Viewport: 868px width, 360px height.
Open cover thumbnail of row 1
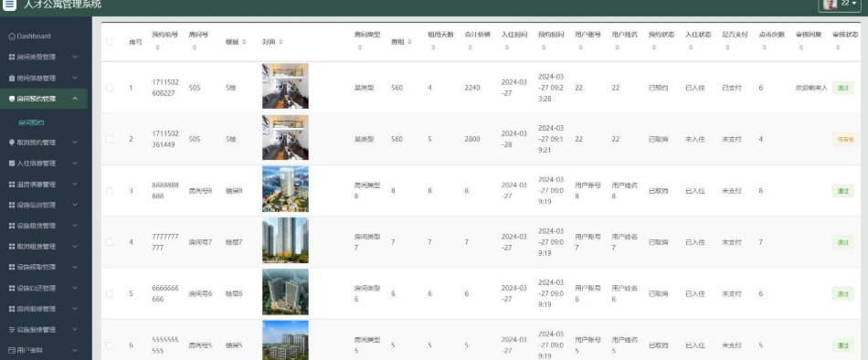tap(285, 86)
